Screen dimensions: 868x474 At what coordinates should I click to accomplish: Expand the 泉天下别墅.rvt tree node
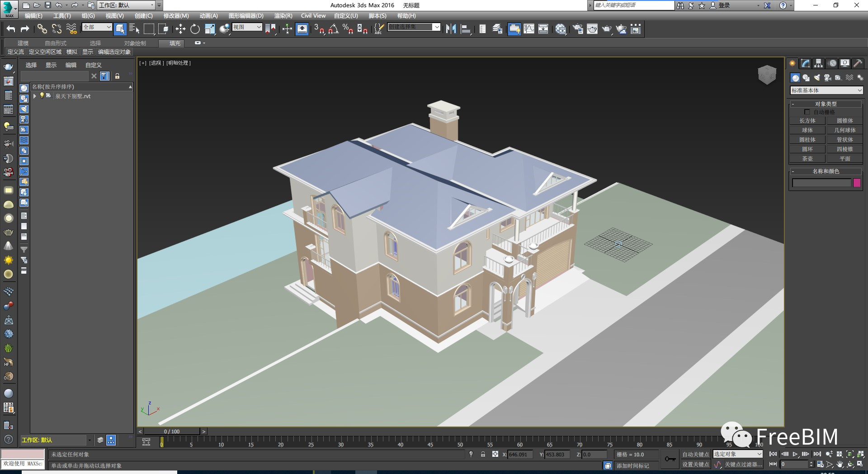(x=35, y=96)
